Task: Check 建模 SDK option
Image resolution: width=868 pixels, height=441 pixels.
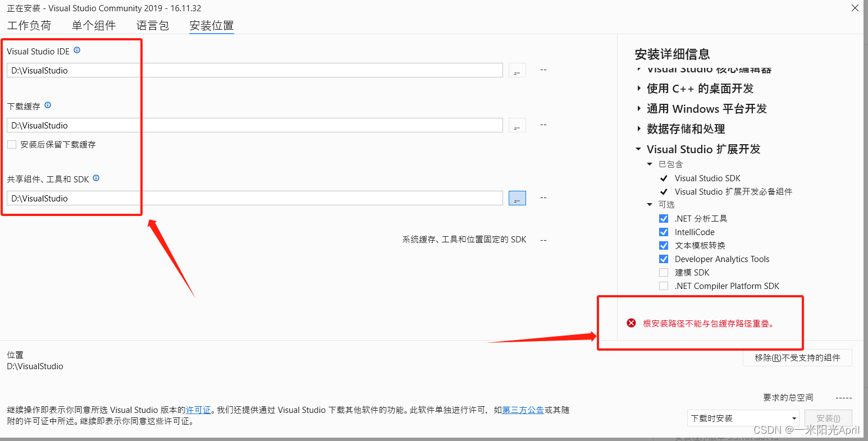Action: [x=664, y=272]
